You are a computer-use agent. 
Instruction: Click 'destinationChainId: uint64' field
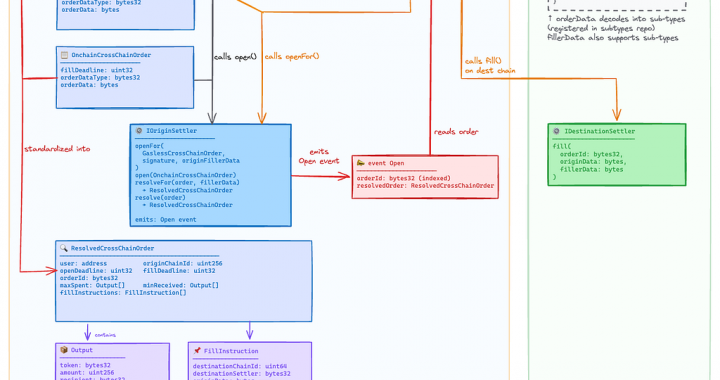pyautogui.click(x=240, y=367)
